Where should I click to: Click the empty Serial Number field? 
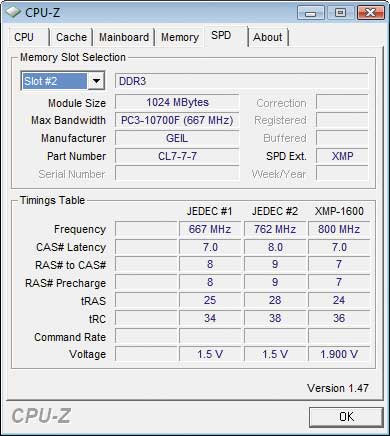pos(177,174)
